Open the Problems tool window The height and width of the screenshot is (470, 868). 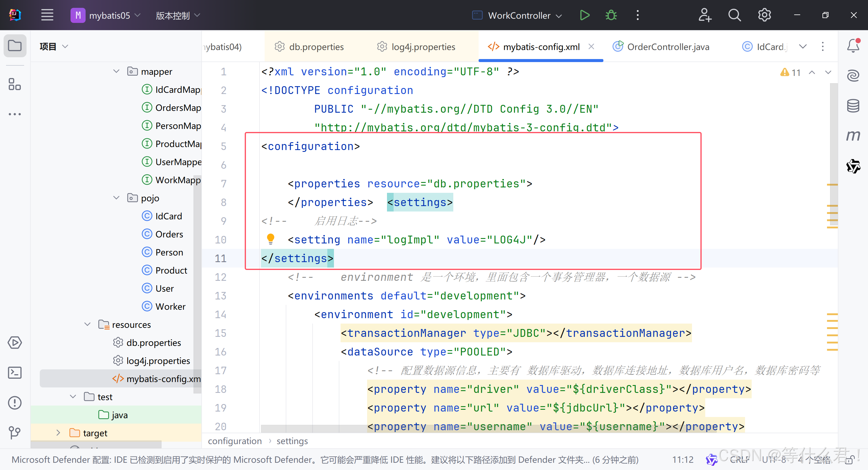pos(15,403)
